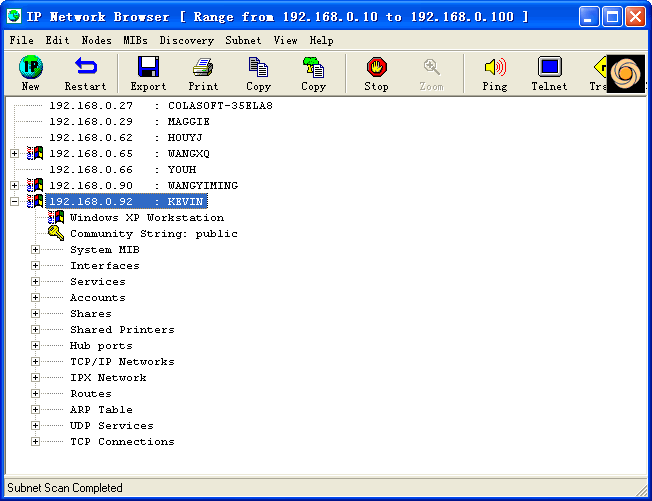Expand the TCP/IP Networks branch
The image size is (652, 501).
pos(35,362)
